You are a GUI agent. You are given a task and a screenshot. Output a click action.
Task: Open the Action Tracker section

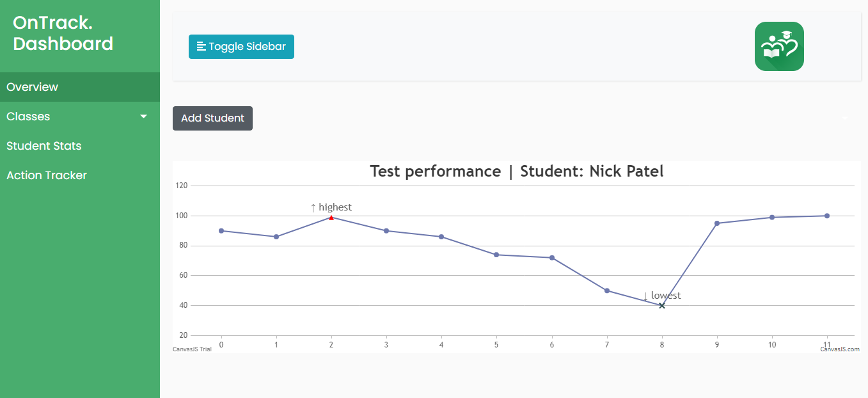point(47,175)
